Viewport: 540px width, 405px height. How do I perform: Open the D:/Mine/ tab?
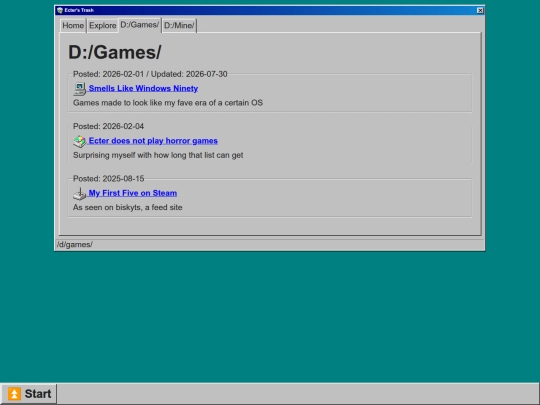[179, 25]
